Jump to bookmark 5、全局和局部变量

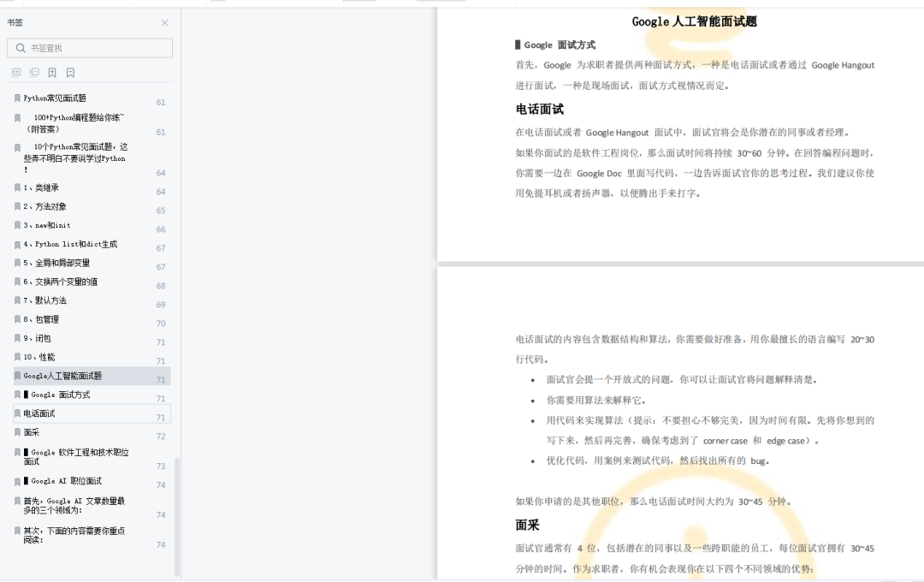56,263
